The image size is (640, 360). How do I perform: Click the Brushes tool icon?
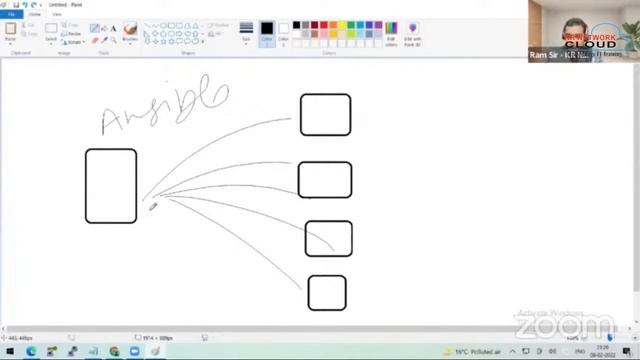(130, 29)
